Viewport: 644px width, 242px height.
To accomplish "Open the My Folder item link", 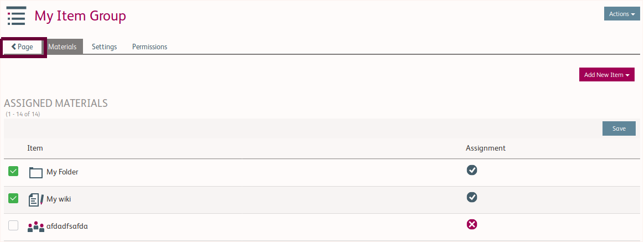I will (x=63, y=172).
